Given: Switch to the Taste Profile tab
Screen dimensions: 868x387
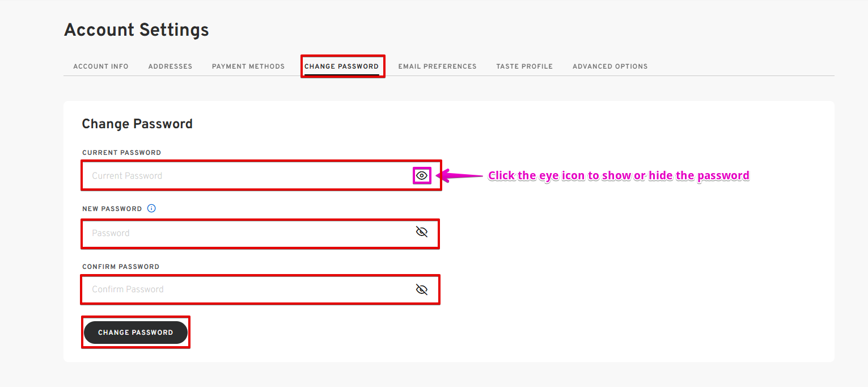Looking at the screenshot, I should pyautogui.click(x=524, y=66).
